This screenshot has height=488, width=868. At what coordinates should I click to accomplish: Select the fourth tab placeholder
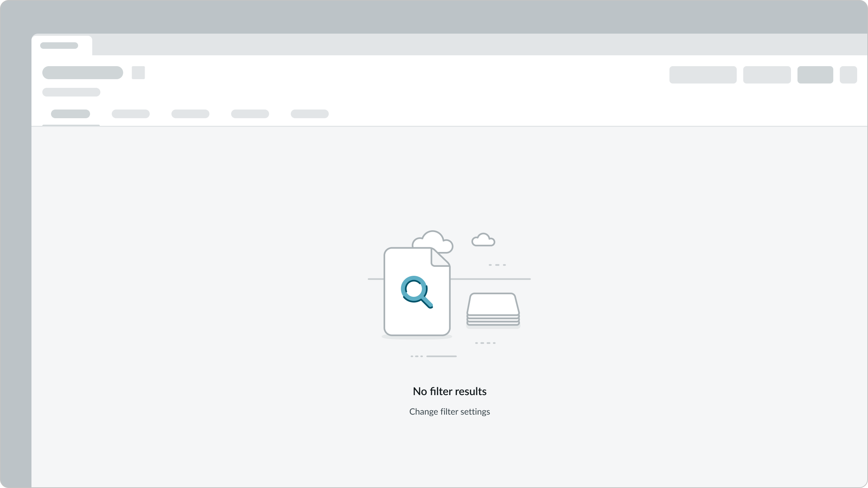pos(250,114)
